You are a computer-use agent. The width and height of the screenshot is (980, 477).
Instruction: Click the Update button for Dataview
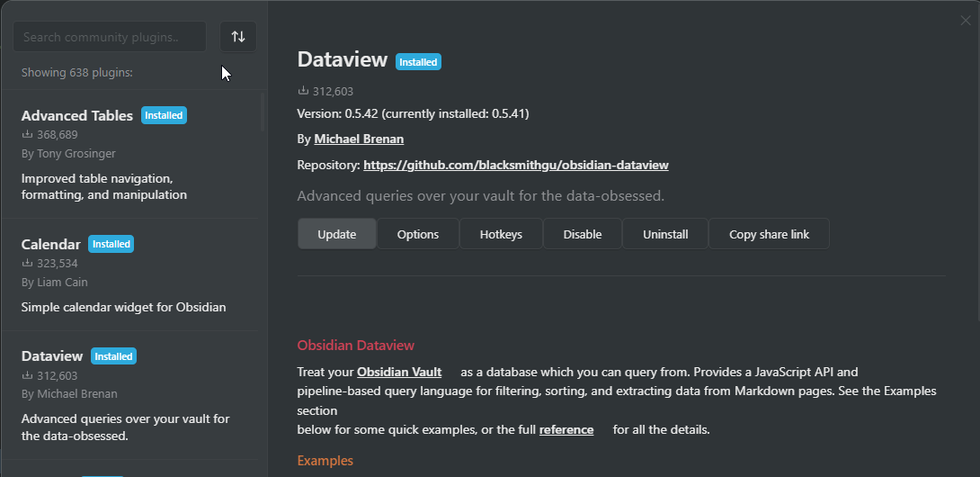pos(336,234)
